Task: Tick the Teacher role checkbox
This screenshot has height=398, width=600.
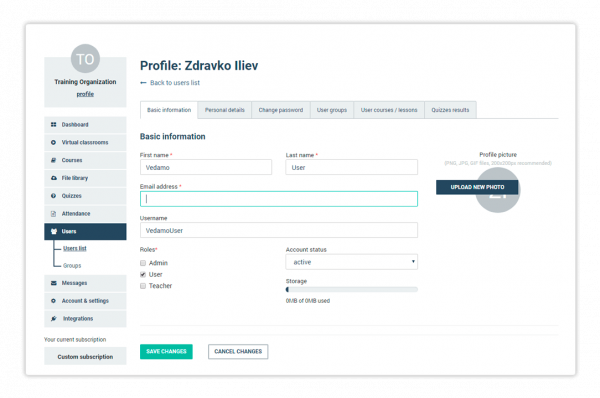Action: 143,286
